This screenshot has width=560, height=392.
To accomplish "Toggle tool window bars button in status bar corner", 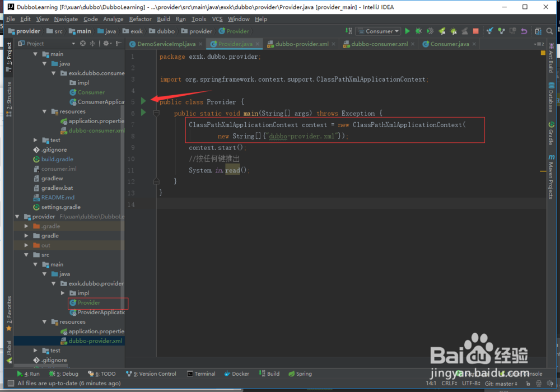I will (11, 383).
